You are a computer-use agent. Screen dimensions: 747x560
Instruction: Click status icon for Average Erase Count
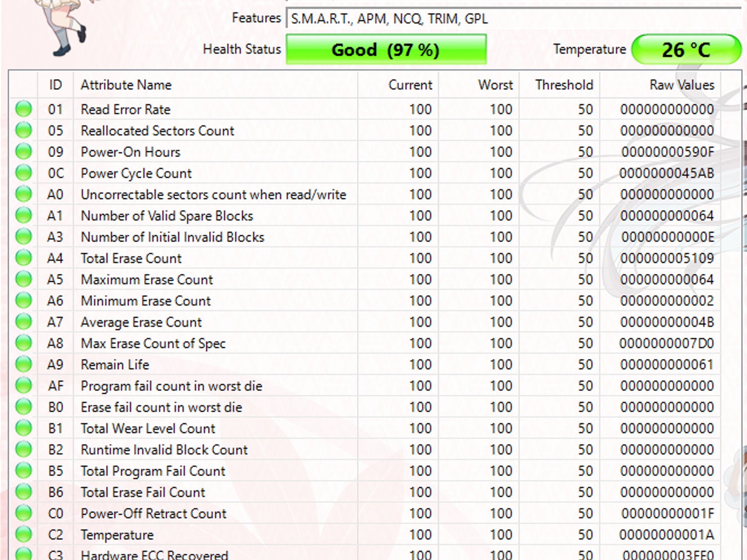point(24,322)
